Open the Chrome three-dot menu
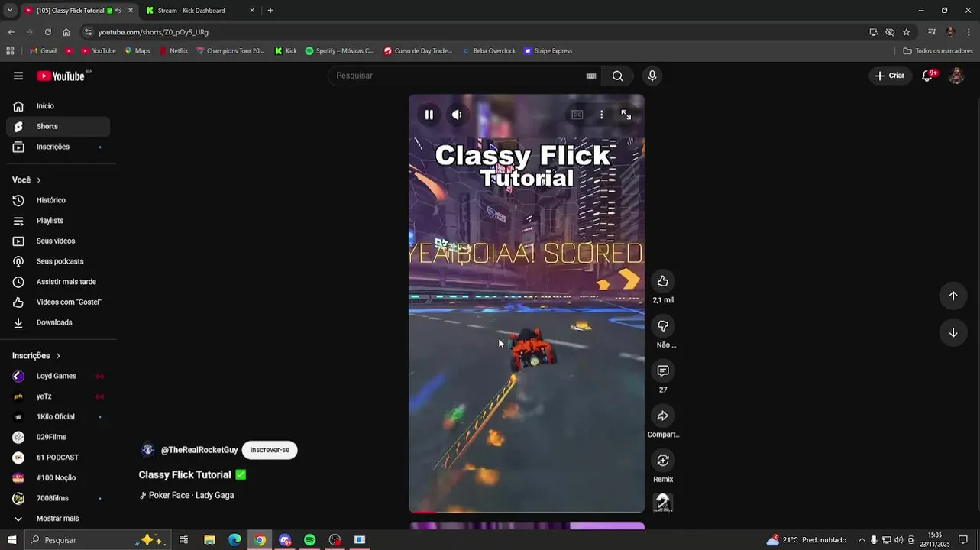This screenshot has height=550, width=980. coord(969,32)
